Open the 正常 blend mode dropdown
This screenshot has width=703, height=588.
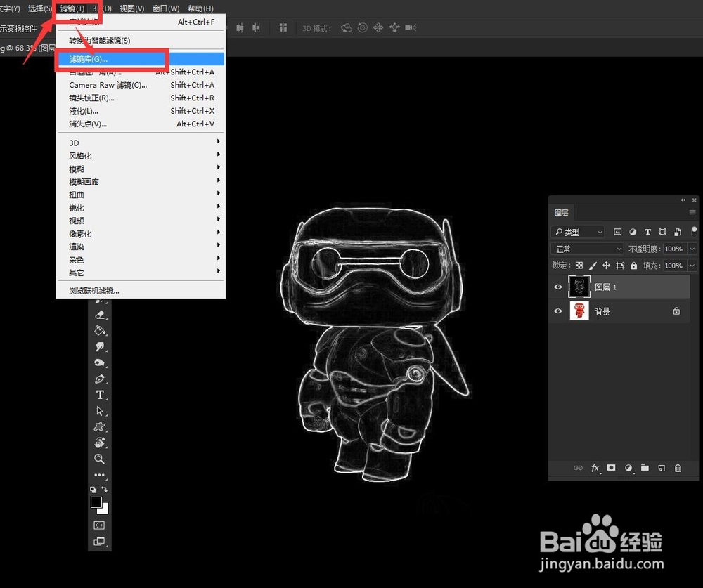[x=587, y=249]
